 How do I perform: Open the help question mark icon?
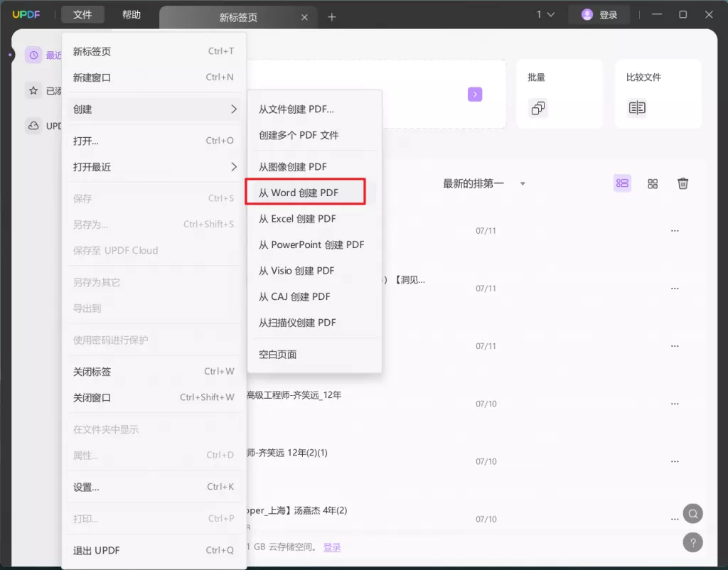pyautogui.click(x=692, y=542)
